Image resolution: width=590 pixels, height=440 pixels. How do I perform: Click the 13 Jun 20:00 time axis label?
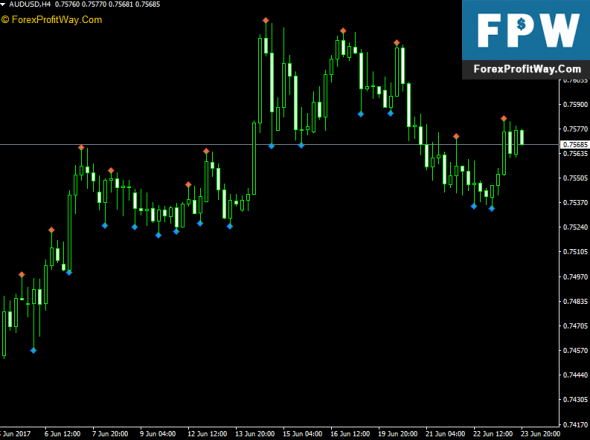[255, 434]
